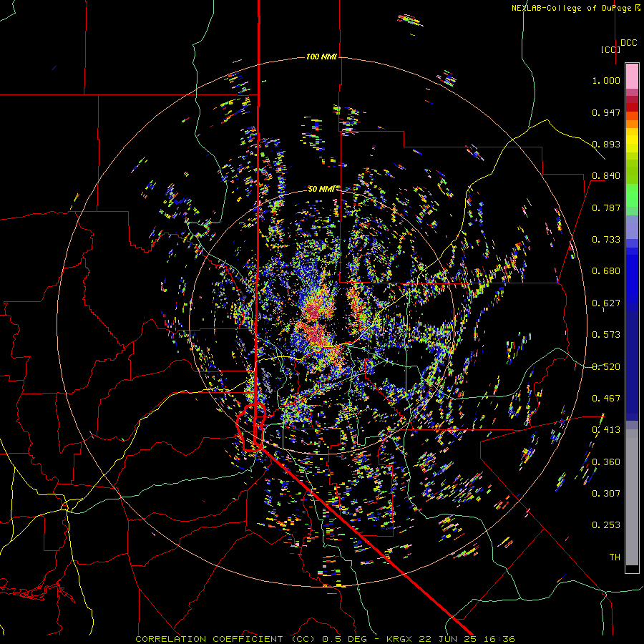Click the 0.733 legend value
Viewport: 644px width, 644px height.
[x=606, y=240]
